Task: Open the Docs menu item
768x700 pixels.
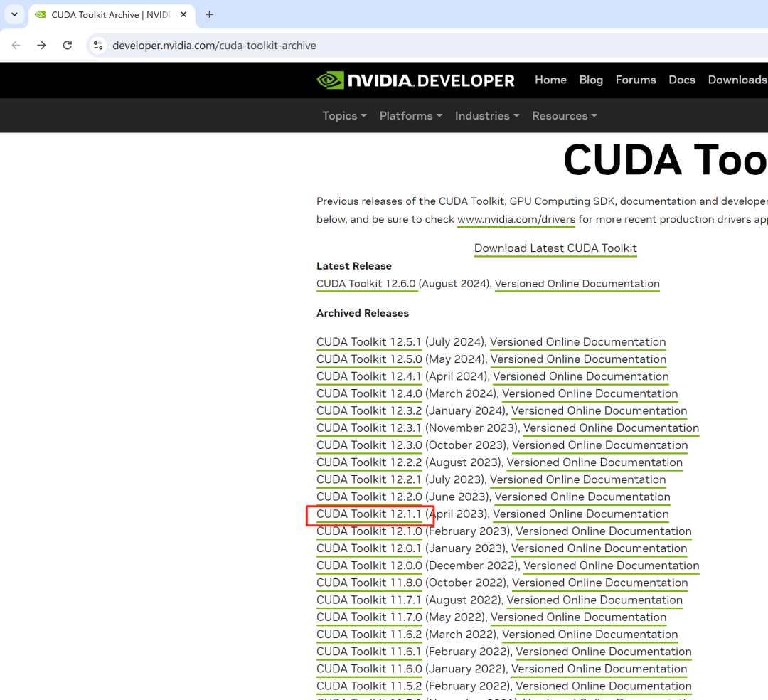Action: tap(682, 80)
